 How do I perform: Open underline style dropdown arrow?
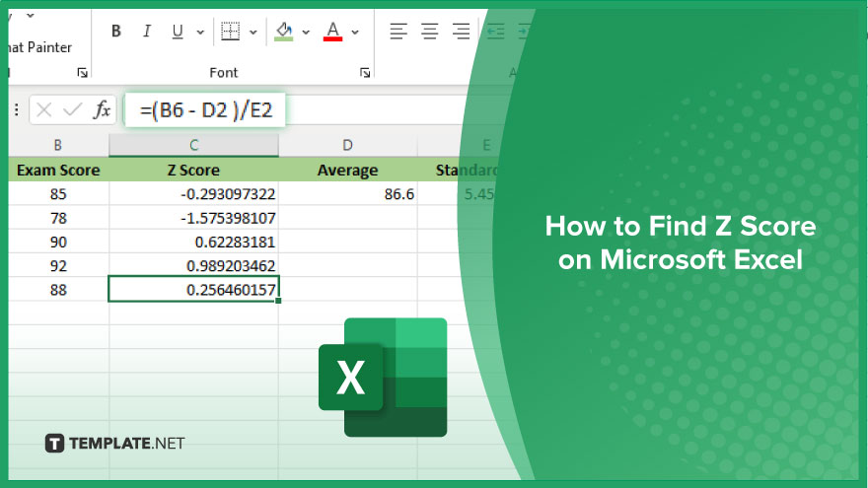click(x=200, y=33)
